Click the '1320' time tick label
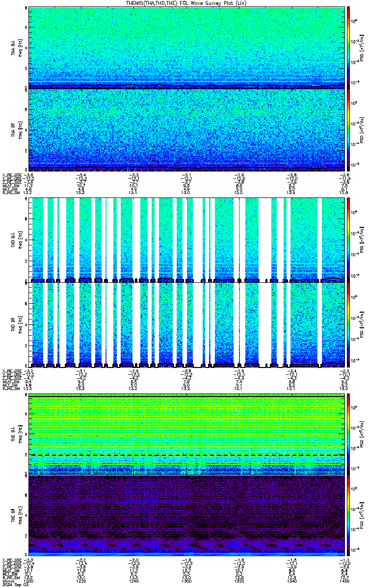 [x=239, y=582]
